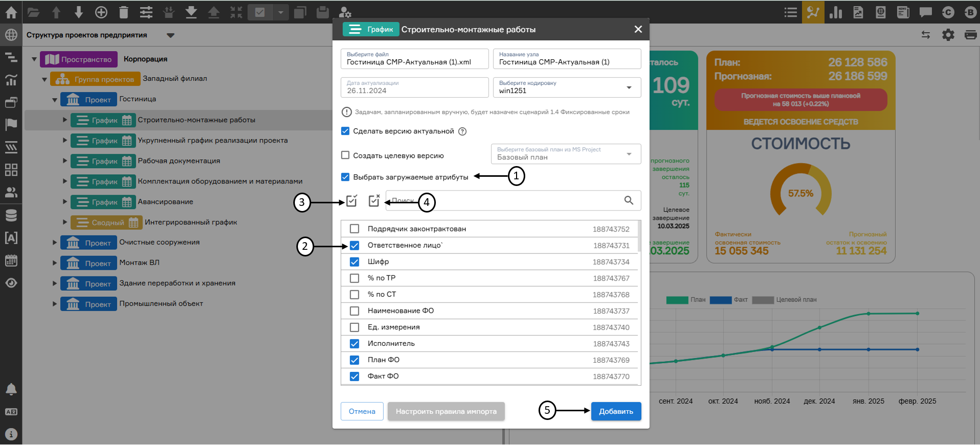Expand the 'Очистные сооружения' project
This screenshot has width=980, height=445.
(55, 242)
